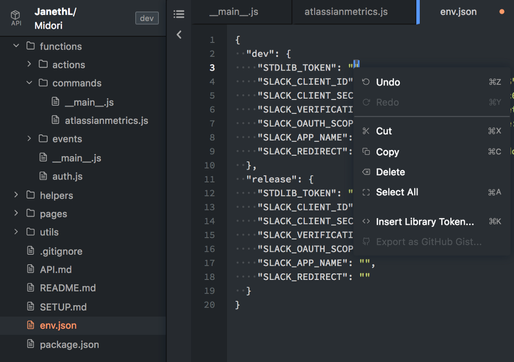Click the dev environment badge
Screen dimensions: 514x362
(147, 18)
